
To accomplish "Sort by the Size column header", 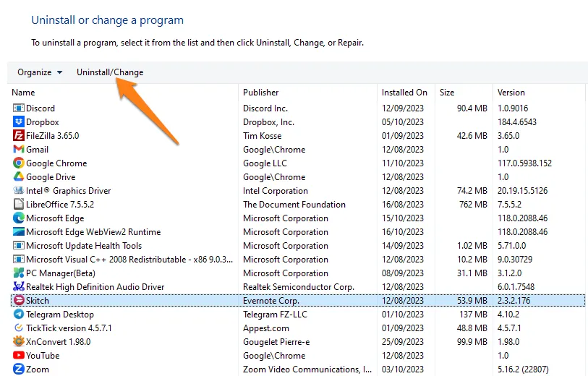I will [x=447, y=93].
